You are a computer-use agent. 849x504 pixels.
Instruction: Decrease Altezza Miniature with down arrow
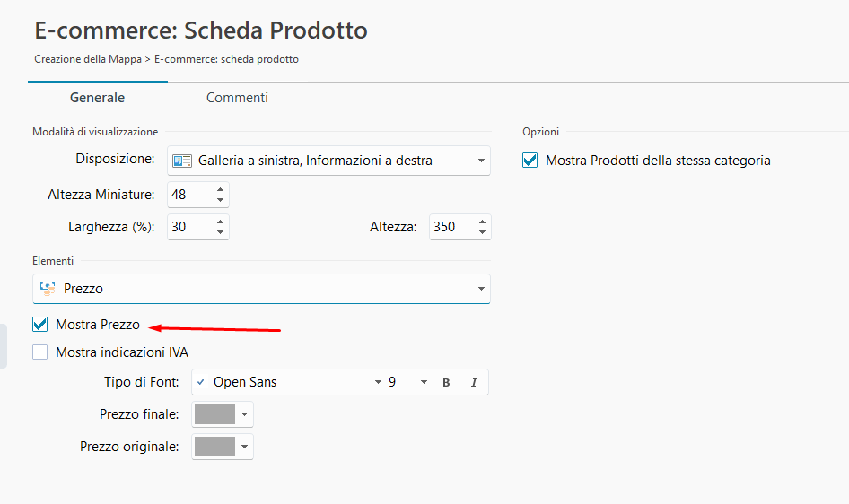click(x=221, y=200)
